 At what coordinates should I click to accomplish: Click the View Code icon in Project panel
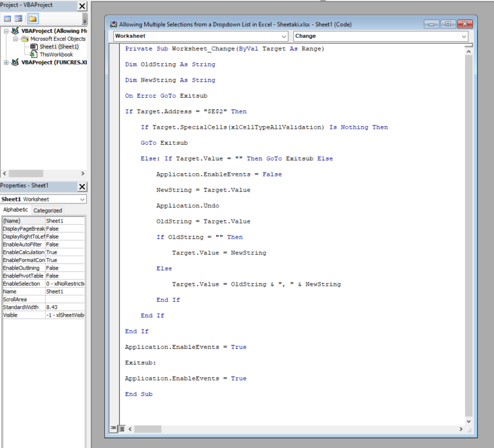point(7,19)
